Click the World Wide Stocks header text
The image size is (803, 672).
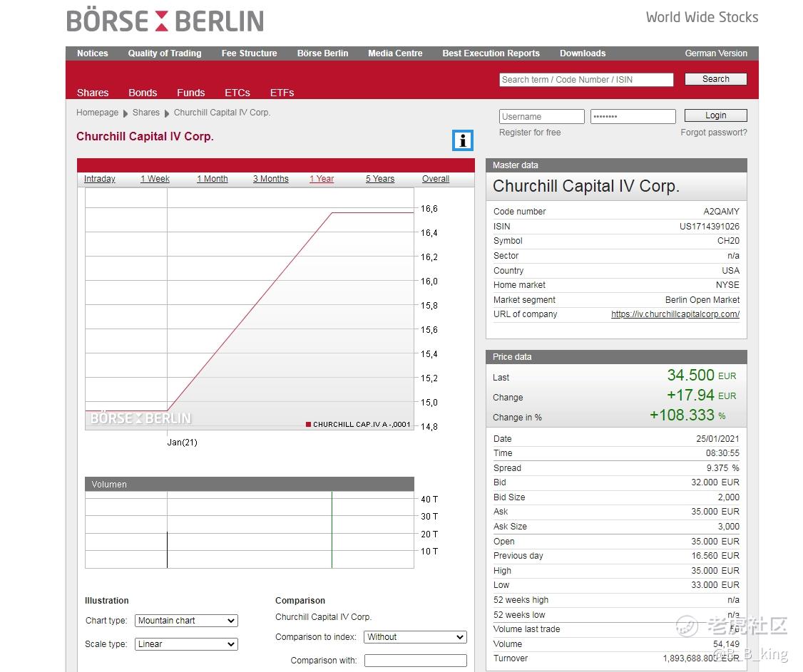tap(702, 17)
